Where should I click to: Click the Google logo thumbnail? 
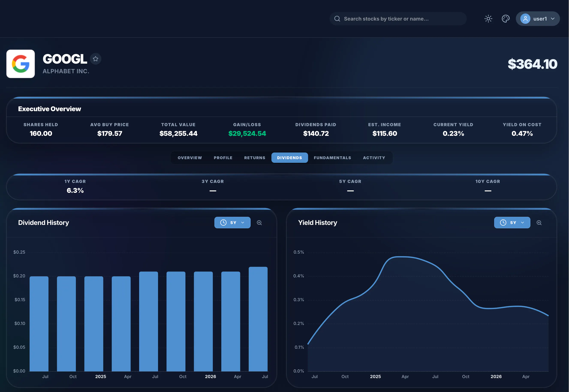(x=21, y=64)
